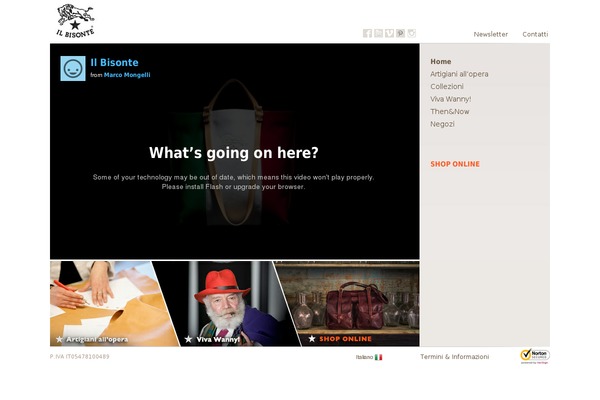Click the Norton Secured badge
The width and height of the screenshot is (600, 400).
point(535,356)
